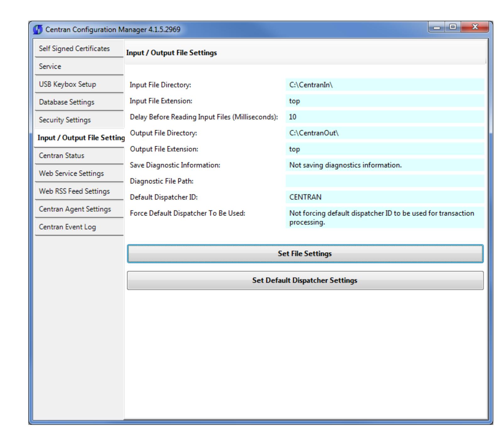Click the 'Input File Extension:' label
The width and height of the screenshot is (504, 444).
[x=161, y=101]
